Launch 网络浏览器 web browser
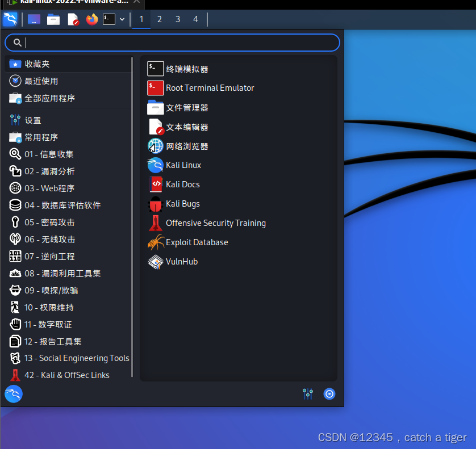Image resolution: width=476 pixels, height=449 pixels. (239, 146)
